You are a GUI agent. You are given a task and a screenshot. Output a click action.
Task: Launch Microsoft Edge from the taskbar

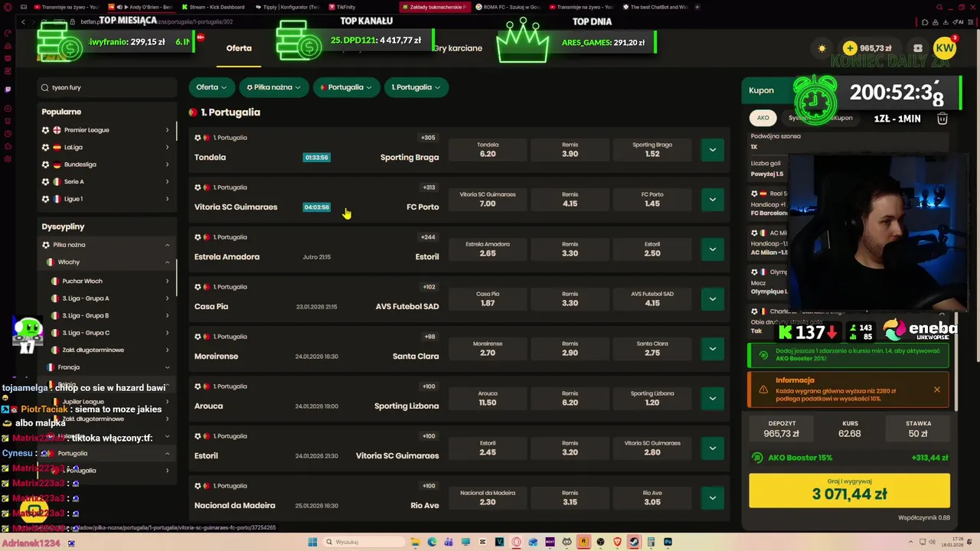(432, 542)
